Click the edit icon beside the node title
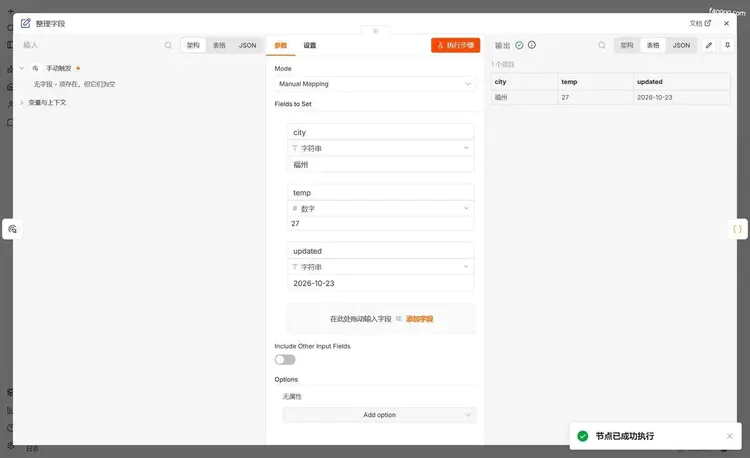The width and height of the screenshot is (750, 458). 25,23
